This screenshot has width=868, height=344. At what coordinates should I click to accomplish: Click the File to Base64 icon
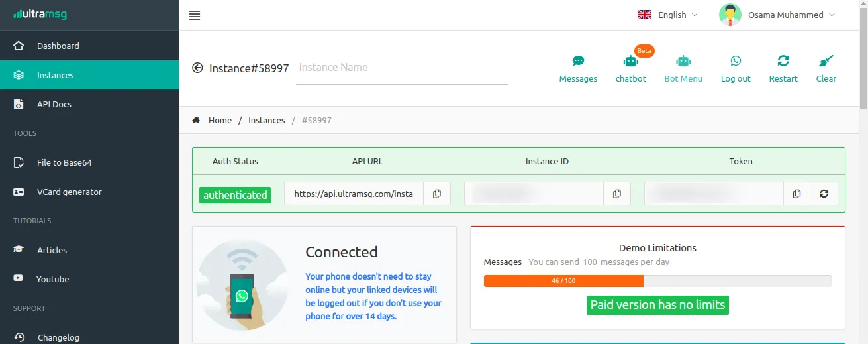click(x=19, y=162)
